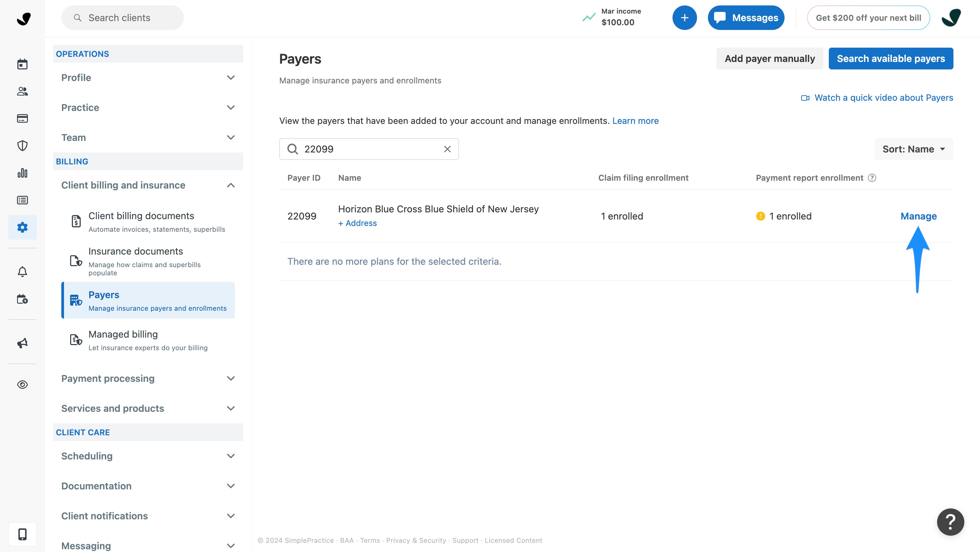
Task: Open the marketing megaphone icon
Action: pos(22,342)
